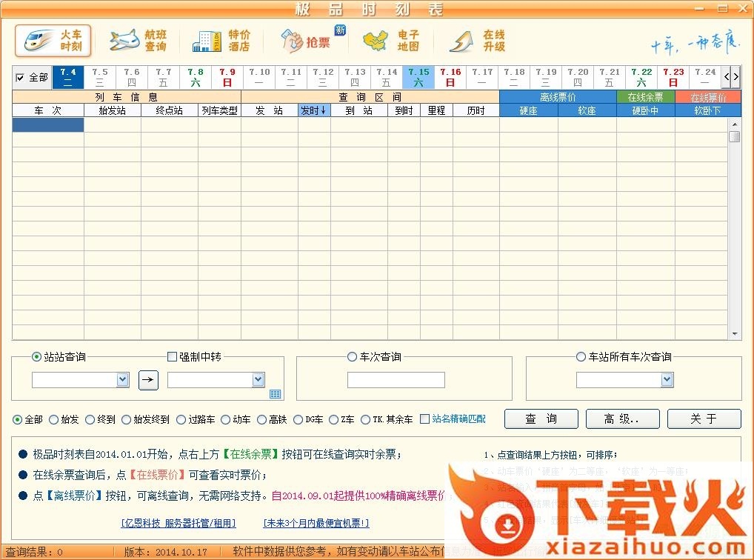Show earlier dates with left arrow
The height and width of the screenshot is (560, 754).
727,77
